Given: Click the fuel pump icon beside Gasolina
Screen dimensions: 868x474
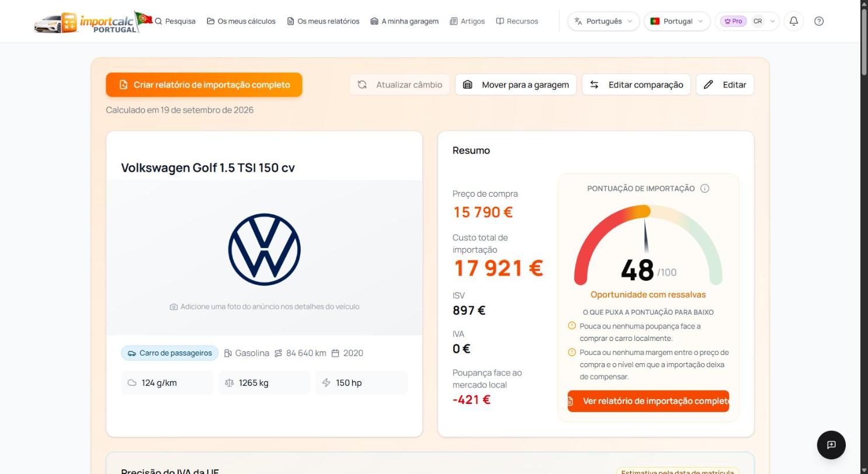Looking at the screenshot, I should click(228, 353).
